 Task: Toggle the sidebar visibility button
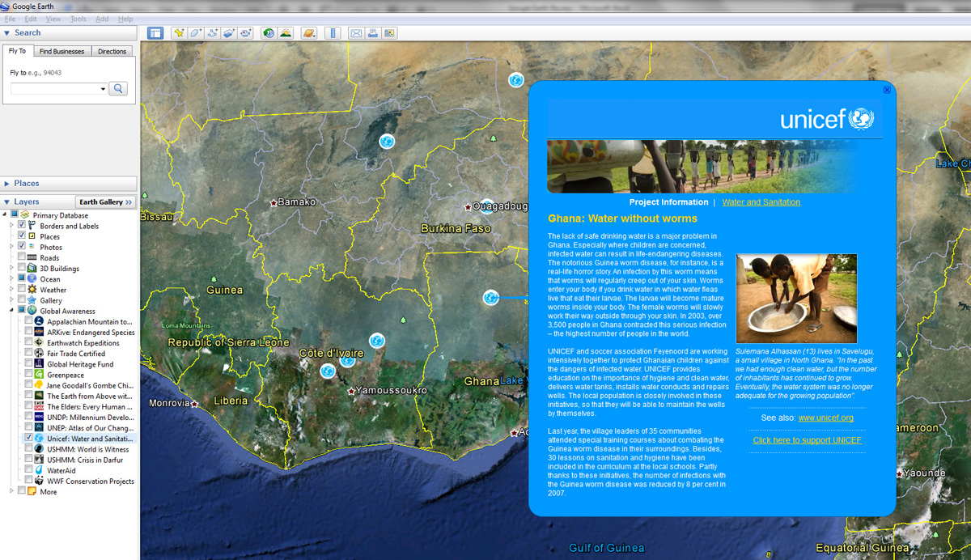pyautogui.click(x=155, y=33)
